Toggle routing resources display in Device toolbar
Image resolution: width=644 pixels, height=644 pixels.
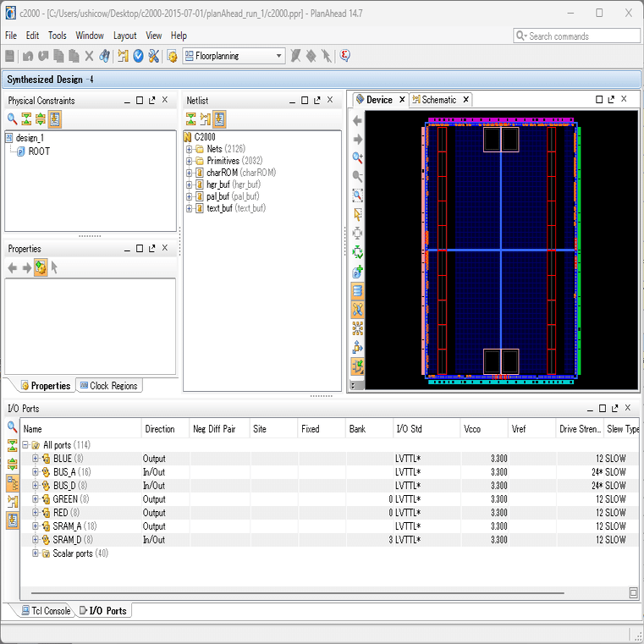coord(357,309)
